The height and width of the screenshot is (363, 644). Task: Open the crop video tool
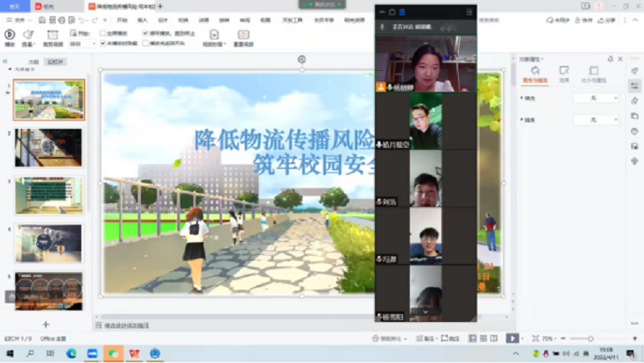click(x=52, y=35)
